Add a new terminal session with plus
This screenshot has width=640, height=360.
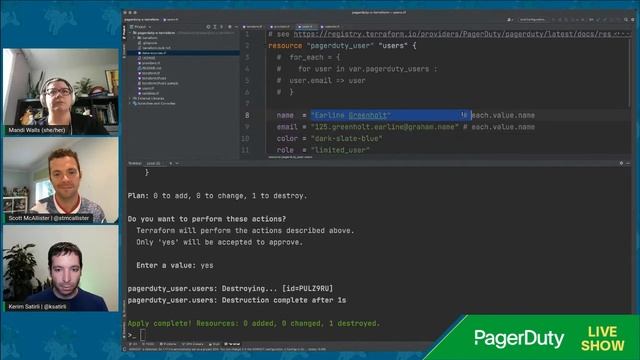171,163
